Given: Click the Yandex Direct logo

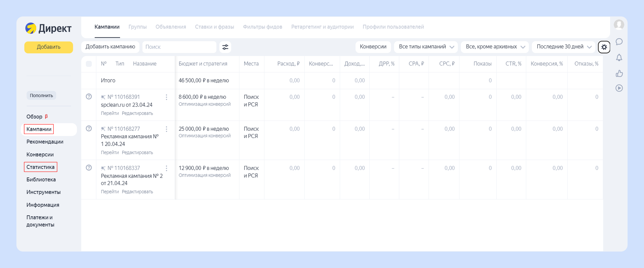Looking at the screenshot, I should click(48, 28).
